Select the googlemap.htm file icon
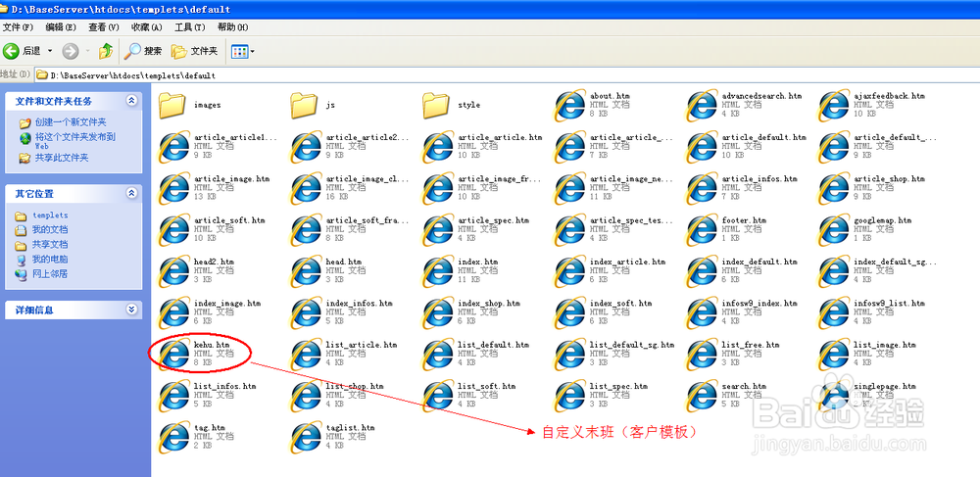 (x=834, y=230)
